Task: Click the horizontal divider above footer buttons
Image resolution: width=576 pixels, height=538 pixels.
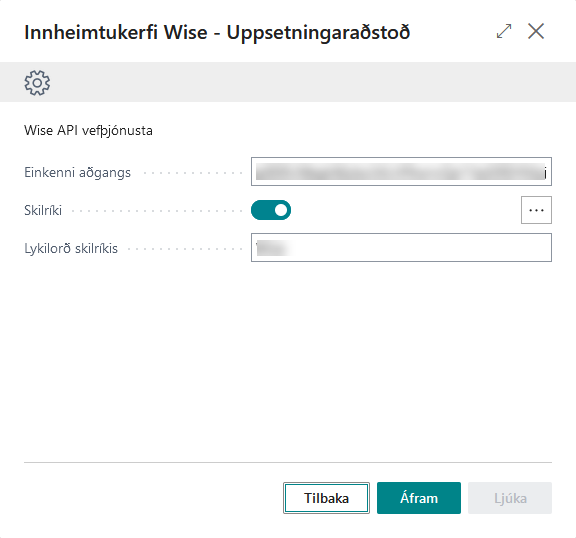Action: [288, 462]
